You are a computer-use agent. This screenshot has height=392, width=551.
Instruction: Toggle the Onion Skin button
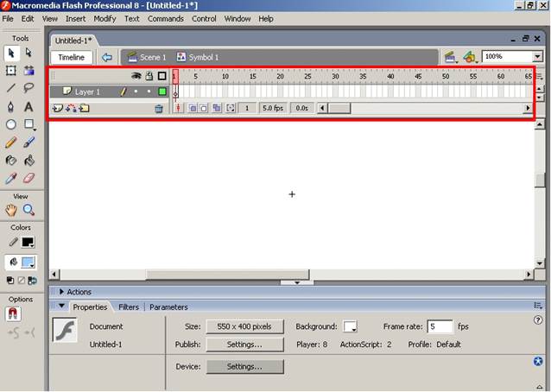pyautogui.click(x=193, y=108)
